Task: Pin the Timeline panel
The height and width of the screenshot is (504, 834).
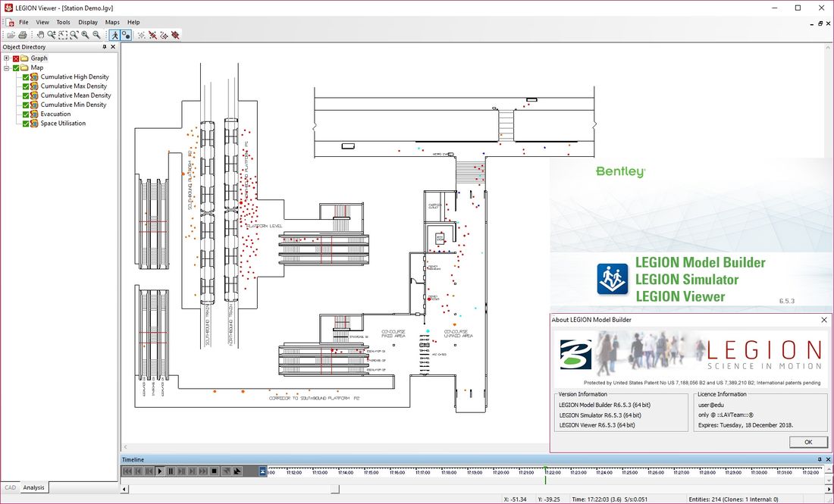Action: coord(820,459)
